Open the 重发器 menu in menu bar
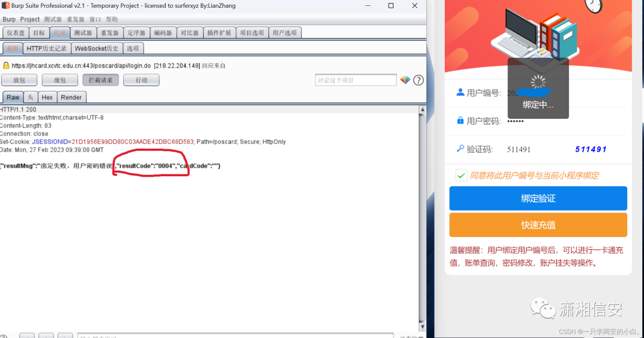The image size is (644, 338). pyautogui.click(x=76, y=19)
